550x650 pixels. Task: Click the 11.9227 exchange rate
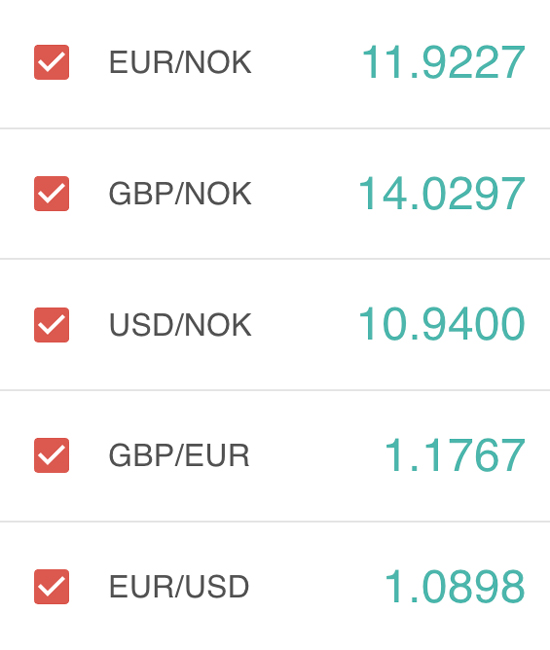click(x=443, y=62)
